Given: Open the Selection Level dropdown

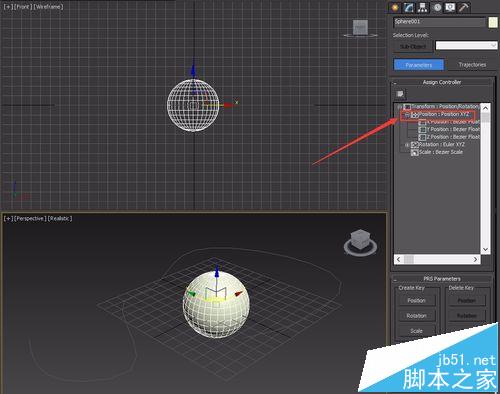Looking at the screenshot, I should tap(466, 45).
